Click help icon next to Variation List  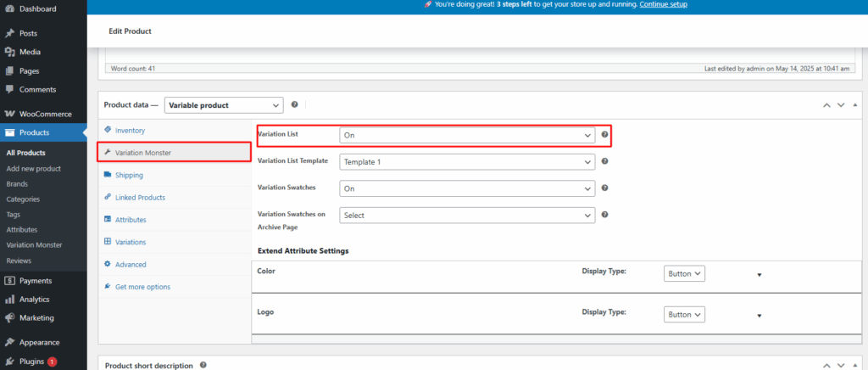pyautogui.click(x=604, y=135)
